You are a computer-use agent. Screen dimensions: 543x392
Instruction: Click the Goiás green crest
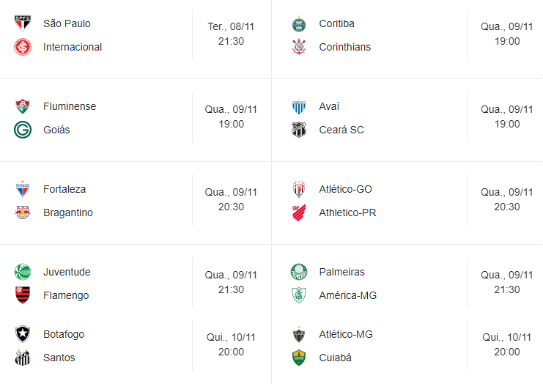pyautogui.click(x=23, y=130)
